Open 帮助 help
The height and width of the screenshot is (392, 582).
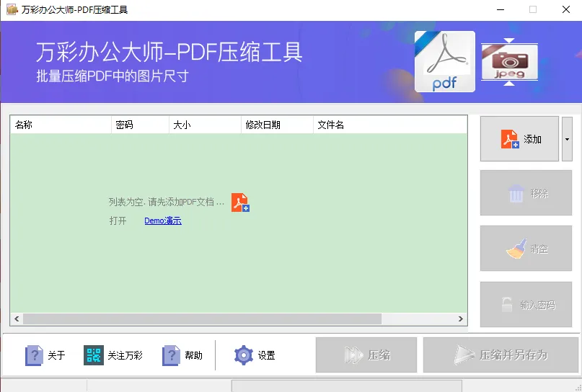[182, 355]
